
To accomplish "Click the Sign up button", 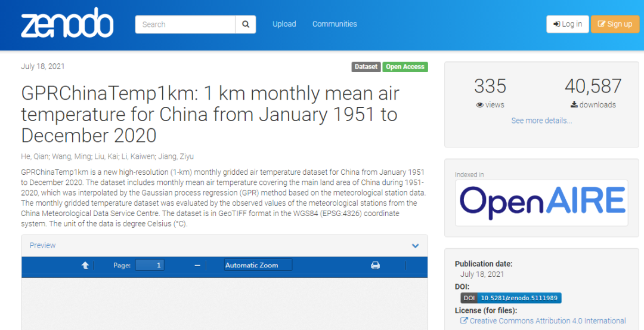I will click(615, 24).
